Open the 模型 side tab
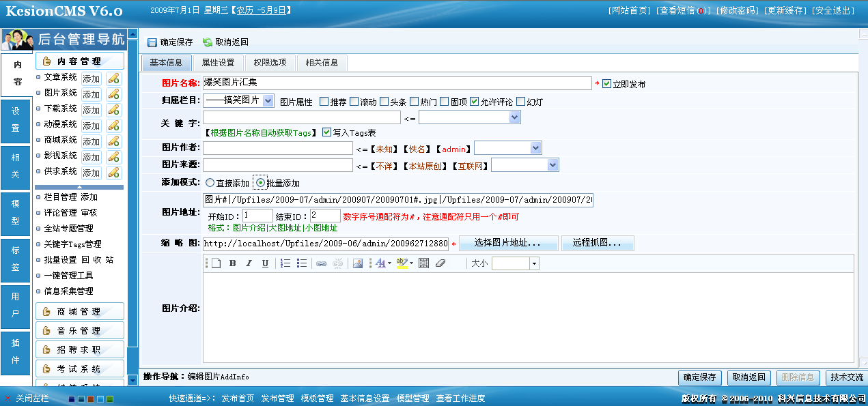 coord(16,213)
